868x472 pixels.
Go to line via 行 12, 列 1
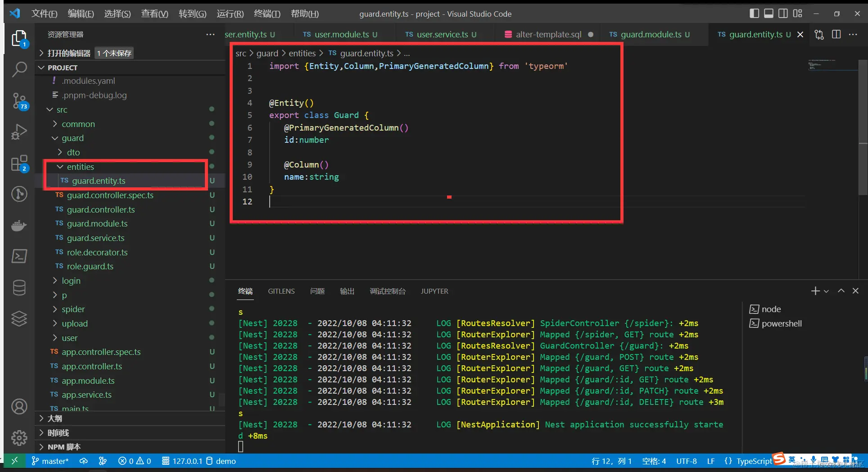(x=612, y=461)
